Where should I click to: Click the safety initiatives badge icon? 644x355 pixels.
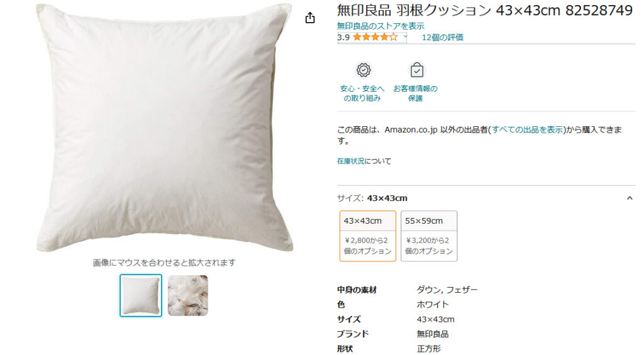pyautogui.click(x=362, y=70)
